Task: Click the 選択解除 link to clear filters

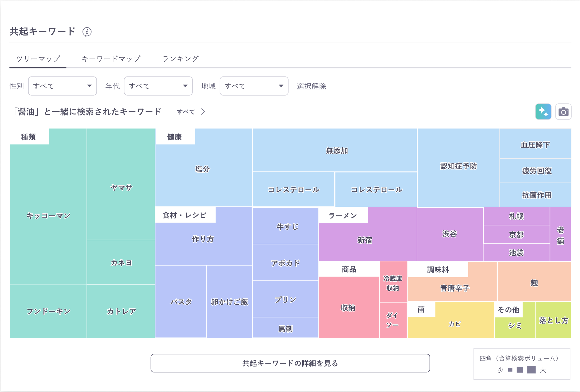Action: coord(311,86)
